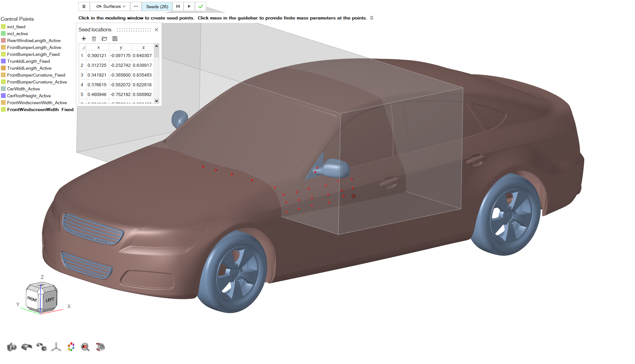The height and width of the screenshot is (364, 635).
Task: Select the Seeds (26) tab
Action: click(x=157, y=6)
